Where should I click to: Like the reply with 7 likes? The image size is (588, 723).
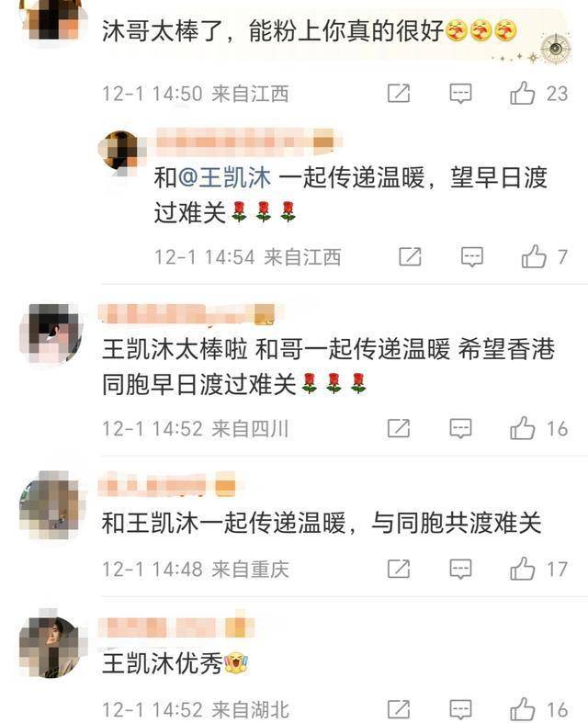tap(534, 256)
